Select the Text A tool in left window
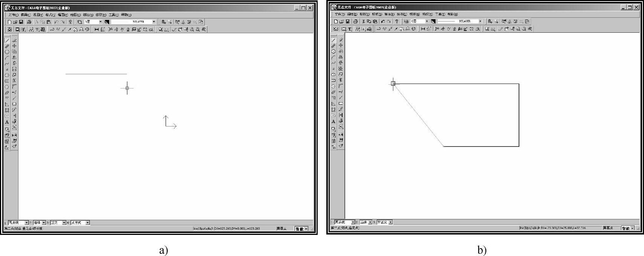 pyautogui.click(x=7, y=122)
